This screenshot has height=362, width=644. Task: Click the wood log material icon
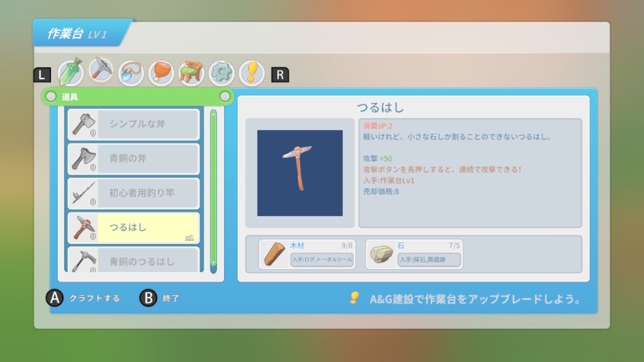pos(274,255)
